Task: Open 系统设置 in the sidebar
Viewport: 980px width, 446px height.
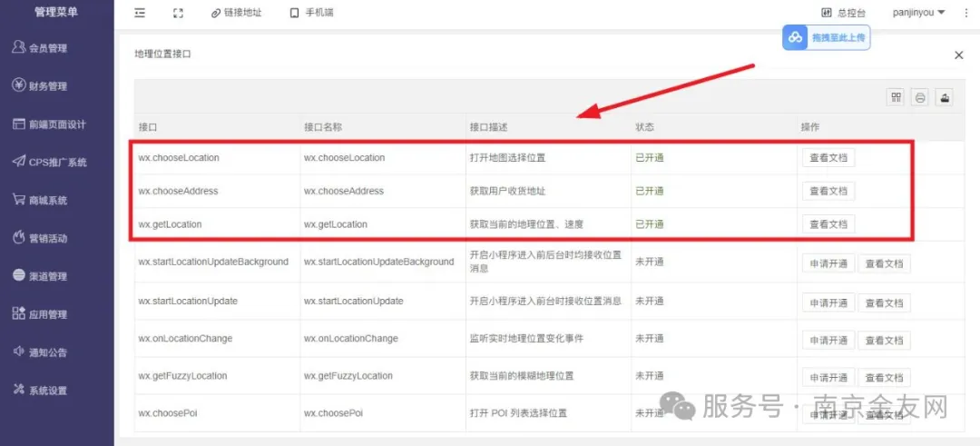Action: point(40,391)
